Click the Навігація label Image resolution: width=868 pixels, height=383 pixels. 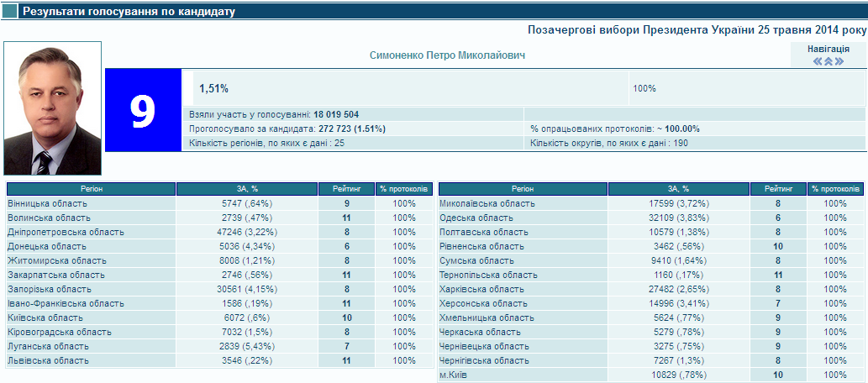click(828, 50)
